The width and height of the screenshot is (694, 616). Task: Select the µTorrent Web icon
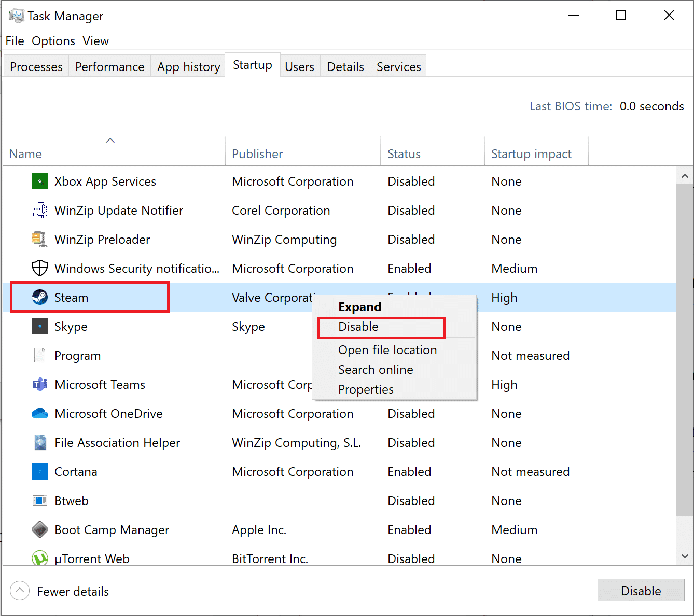click(x=40, y=558)
